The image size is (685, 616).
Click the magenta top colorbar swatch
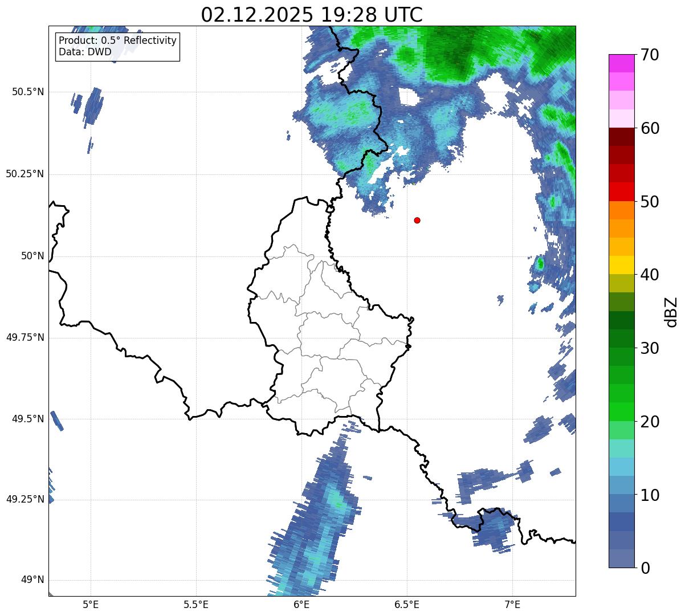click(621, 63)
